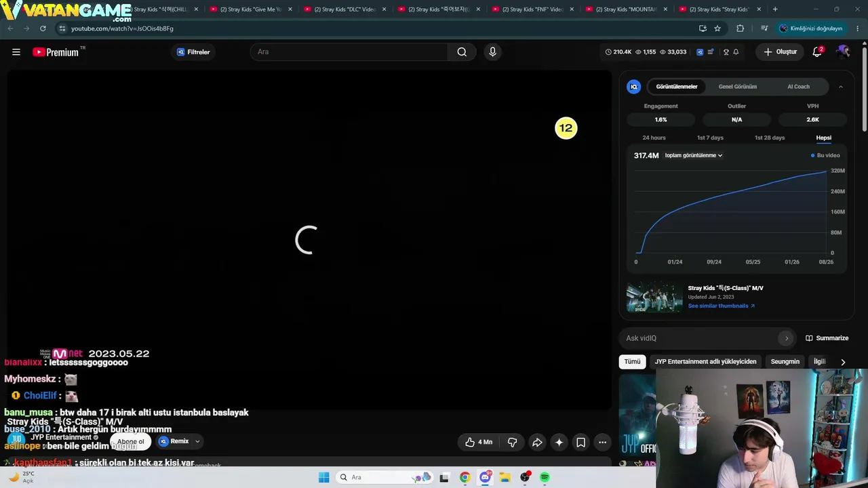This screenshot has width=868, height=488.
Task: Click the S-Class video thumbnail in vidIQ panel
Action: 654,297
